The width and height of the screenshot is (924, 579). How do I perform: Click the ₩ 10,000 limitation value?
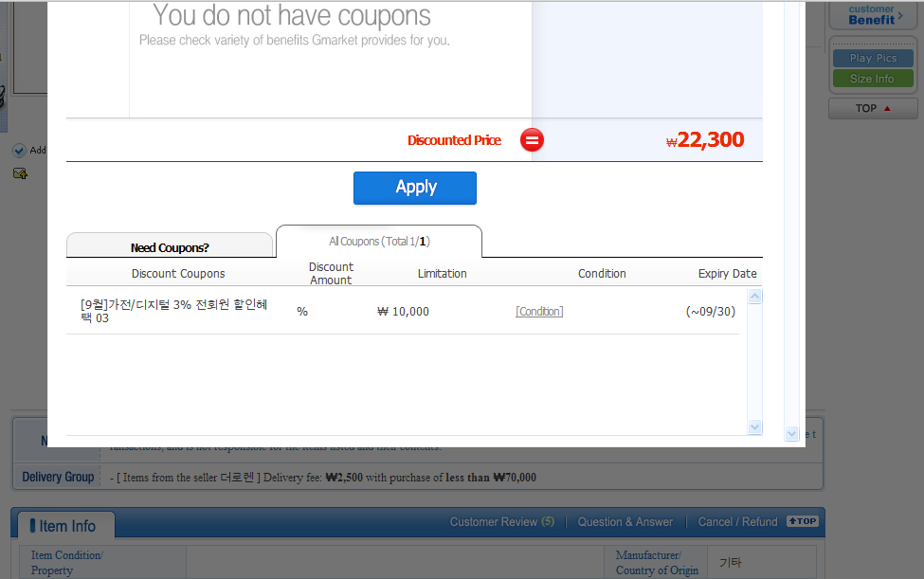tap(403, 312)
